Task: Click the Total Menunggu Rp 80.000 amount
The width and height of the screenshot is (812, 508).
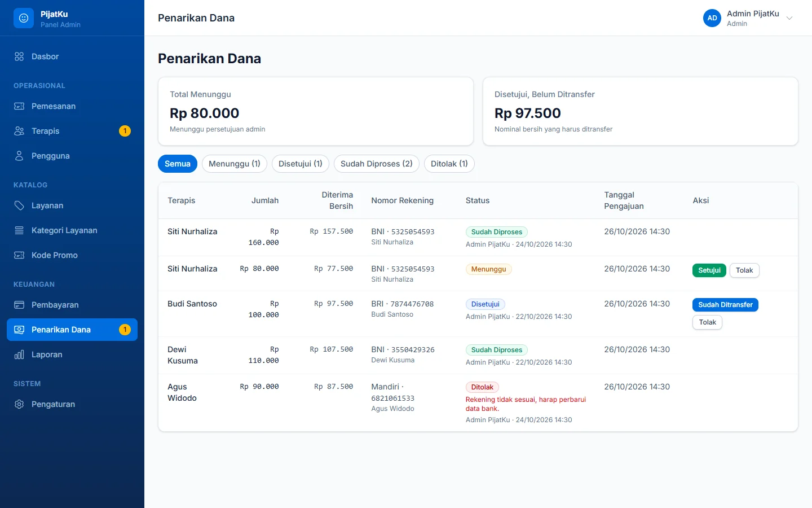Action: point(205,113)
